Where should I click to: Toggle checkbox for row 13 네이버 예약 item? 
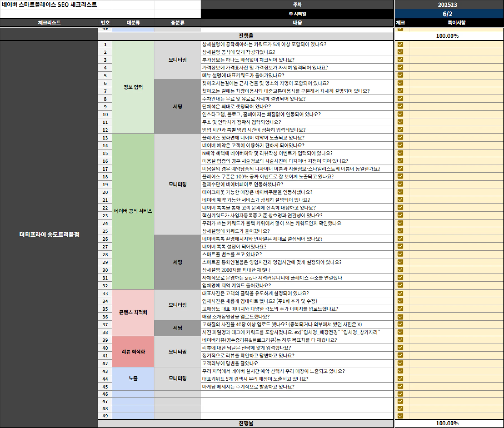point(400,138)
